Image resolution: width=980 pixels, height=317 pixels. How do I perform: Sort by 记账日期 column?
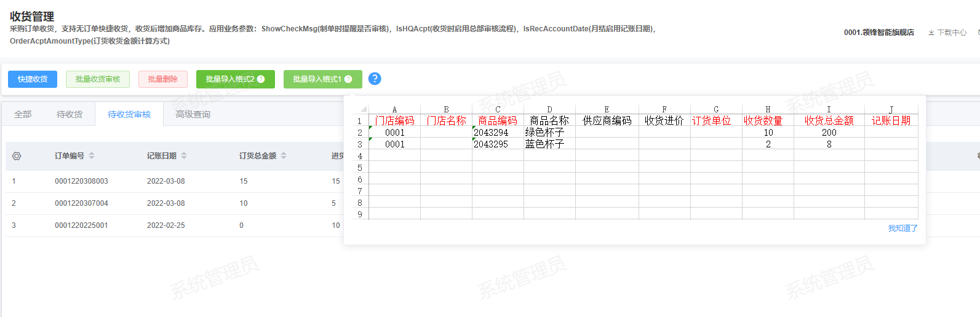tap(184, 156)
